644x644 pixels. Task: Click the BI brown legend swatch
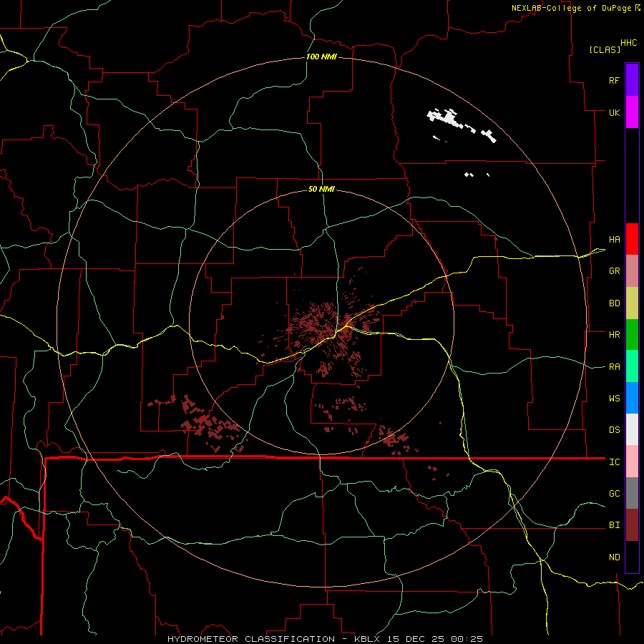click(x=632, y=525)
